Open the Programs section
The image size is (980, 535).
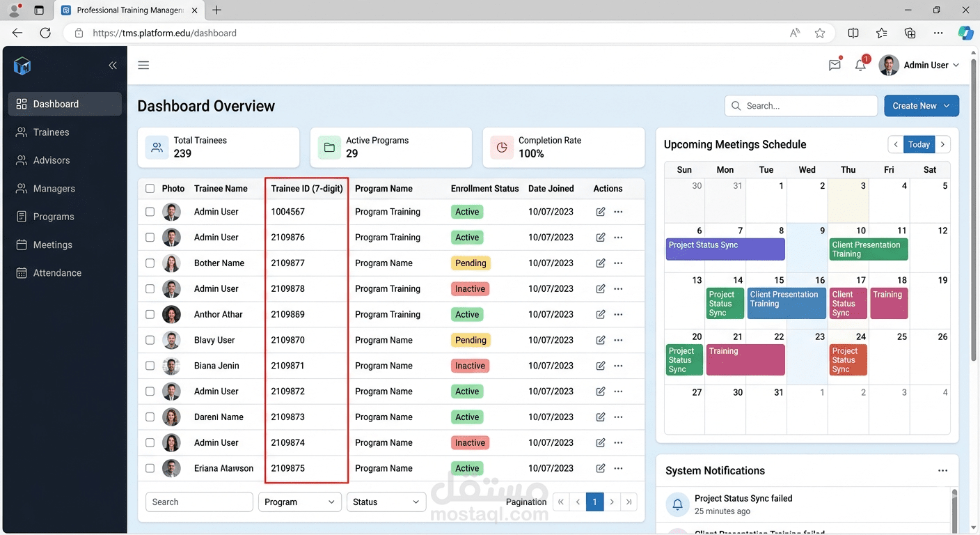(65, 217)
